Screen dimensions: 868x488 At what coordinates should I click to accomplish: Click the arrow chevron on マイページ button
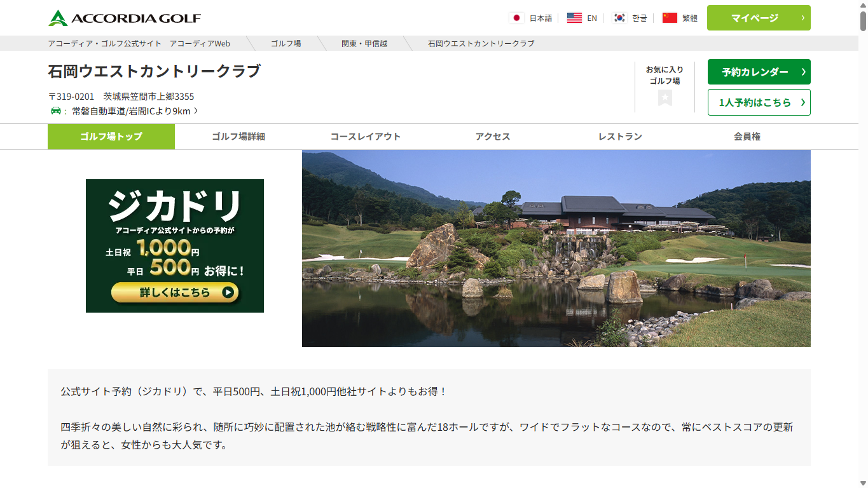803,18
